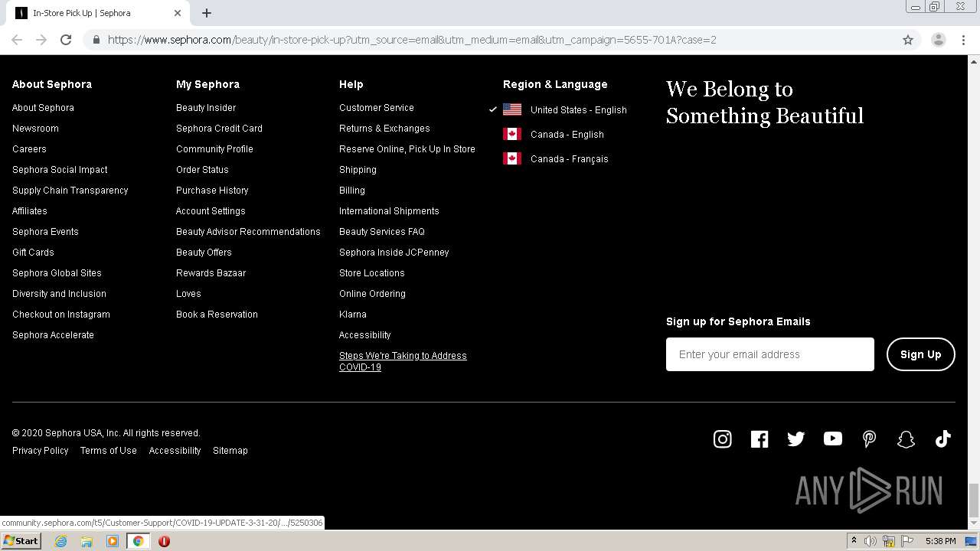Choose Canada - Français region
This screenshot has width=980, height=551.
tap(570, 159)
